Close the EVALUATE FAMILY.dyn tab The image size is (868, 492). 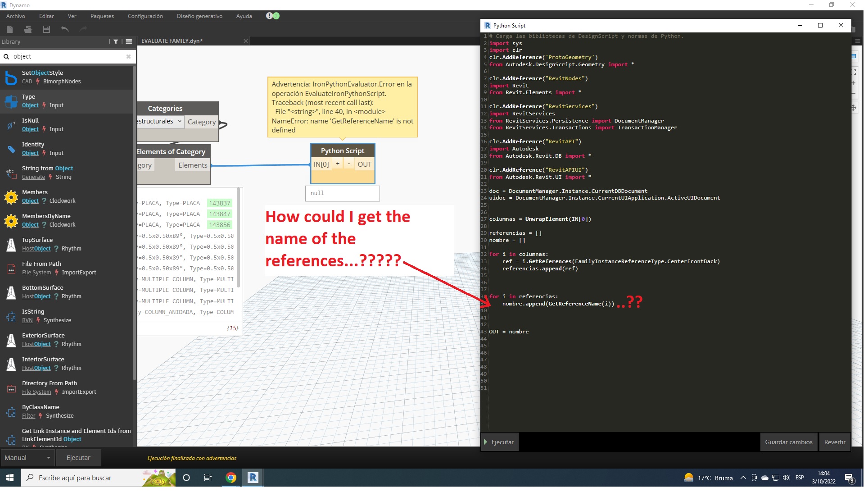coord(246,41)
